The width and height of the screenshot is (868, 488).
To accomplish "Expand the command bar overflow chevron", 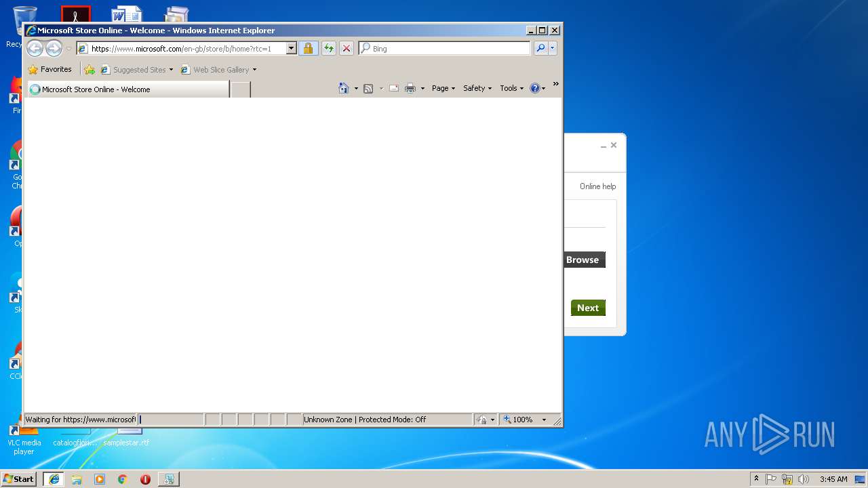I will tap(556, 84).
